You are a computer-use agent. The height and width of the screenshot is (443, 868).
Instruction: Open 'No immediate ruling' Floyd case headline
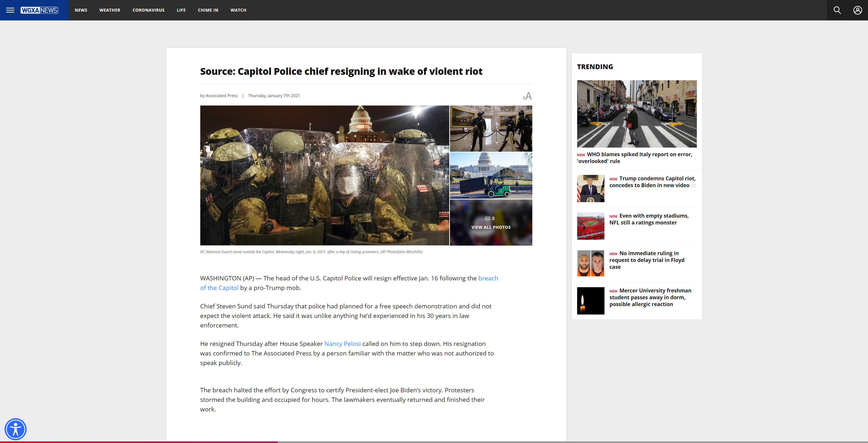647,260
